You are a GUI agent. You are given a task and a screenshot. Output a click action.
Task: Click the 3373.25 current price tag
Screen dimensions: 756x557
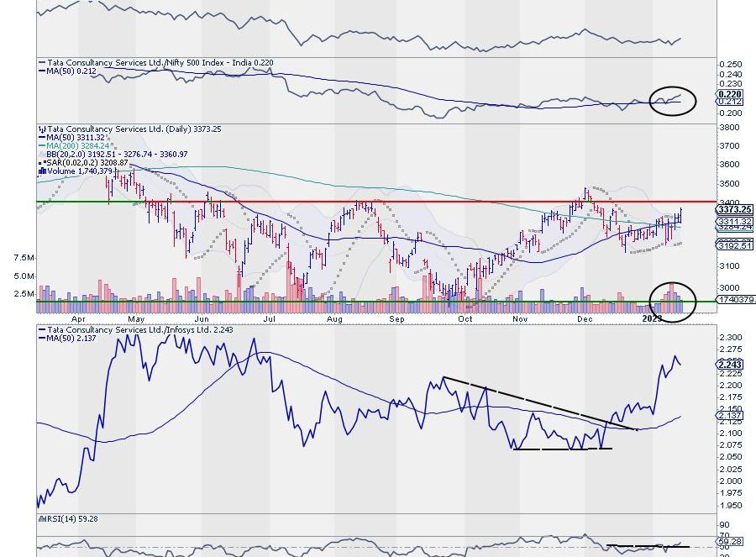point(734,209)
